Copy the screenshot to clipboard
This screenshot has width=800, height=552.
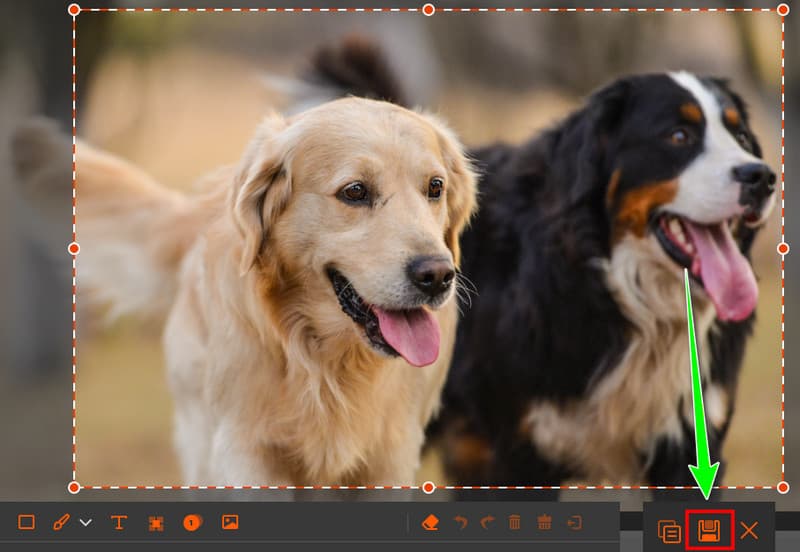(x=669, y=531)
